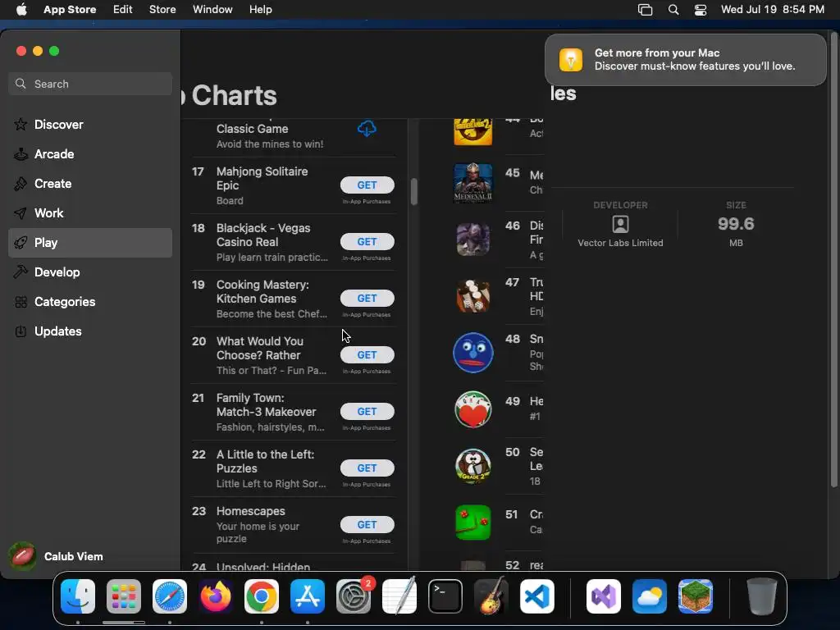Open Discover in the sidebar

90,125
